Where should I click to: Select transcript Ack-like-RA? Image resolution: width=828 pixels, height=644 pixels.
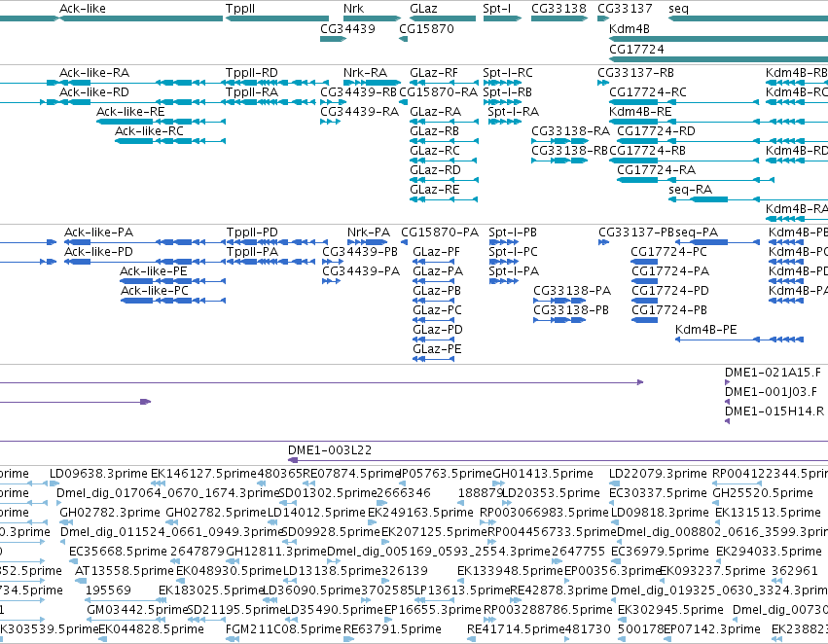[94, 73]
